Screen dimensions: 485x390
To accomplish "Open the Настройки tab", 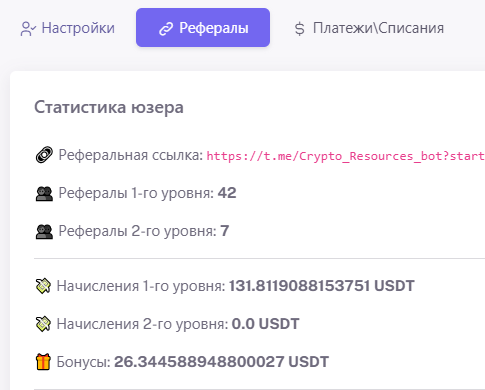I will pyautogui.click(x=68, y=28).
